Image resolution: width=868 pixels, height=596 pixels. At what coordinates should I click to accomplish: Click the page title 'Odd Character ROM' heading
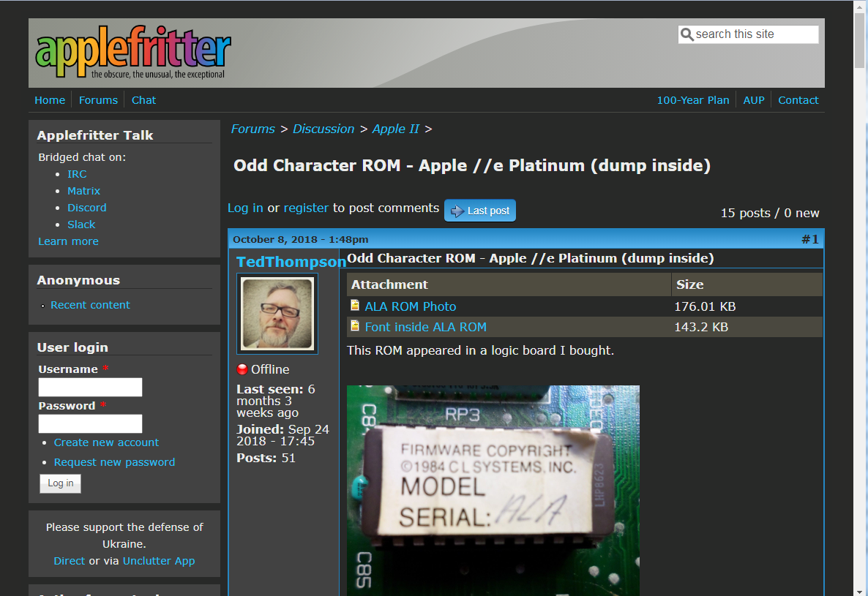click(x=471, y=165)
